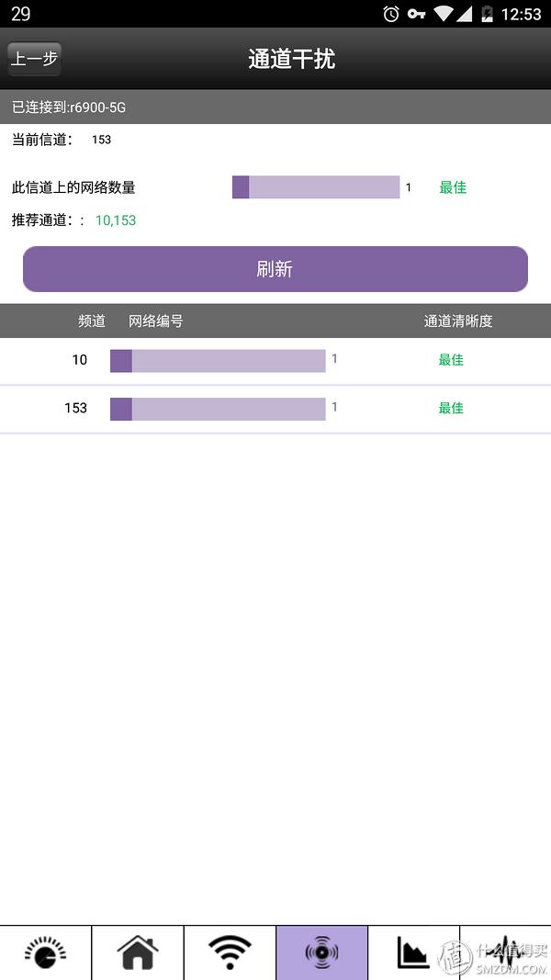Image resolution: width=551 pixels, height=980 pixels.
Task: Open the speed gauge tool in bottom navigation
Action: [43, 952]
